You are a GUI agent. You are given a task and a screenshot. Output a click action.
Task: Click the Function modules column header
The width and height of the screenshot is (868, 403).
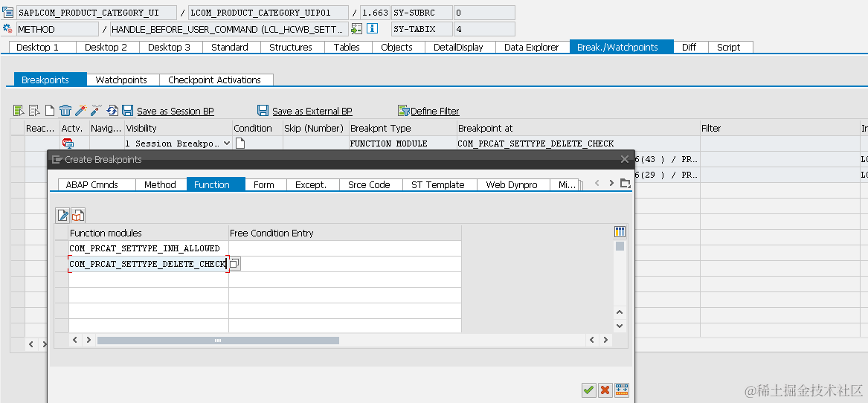click(148, 233)
